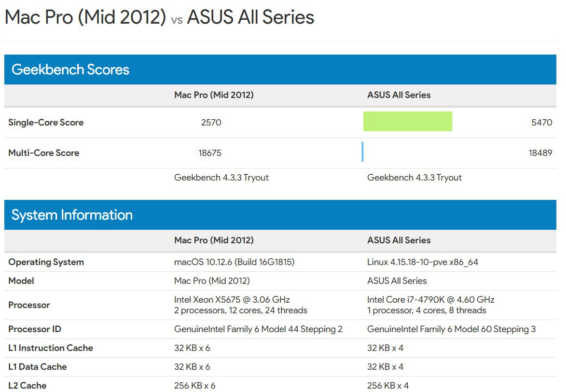Click ASUS All Series in the page title

[x=250, y=17]
